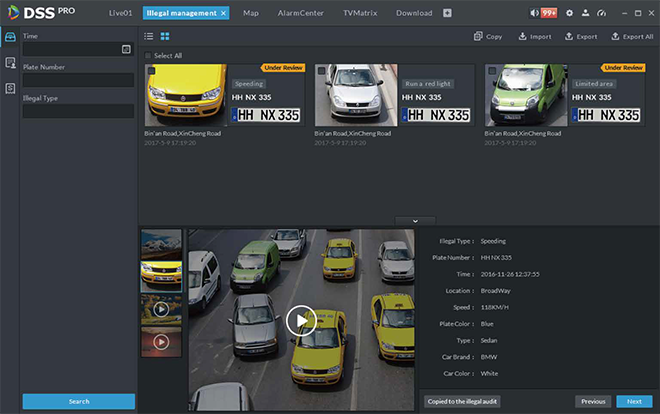
Task: Export selected violation records
Action: point(581,37)
